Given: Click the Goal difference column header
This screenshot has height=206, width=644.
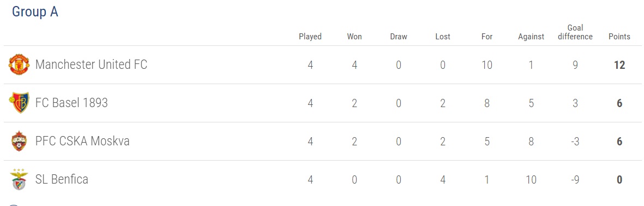Looking at the screenshot, I should tap(575, 32).
